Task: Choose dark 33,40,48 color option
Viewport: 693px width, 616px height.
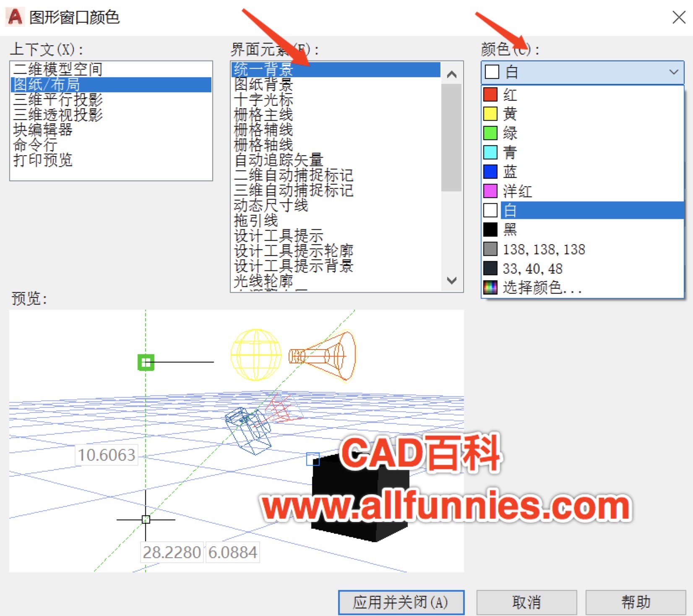Action: click(583, 269)
